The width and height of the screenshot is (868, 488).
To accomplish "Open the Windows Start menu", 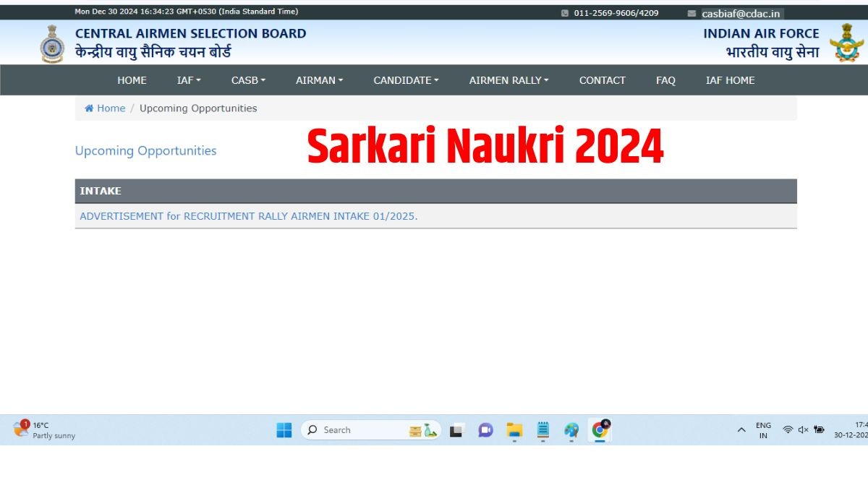I will pyautogui.click(x=284, y=430).
